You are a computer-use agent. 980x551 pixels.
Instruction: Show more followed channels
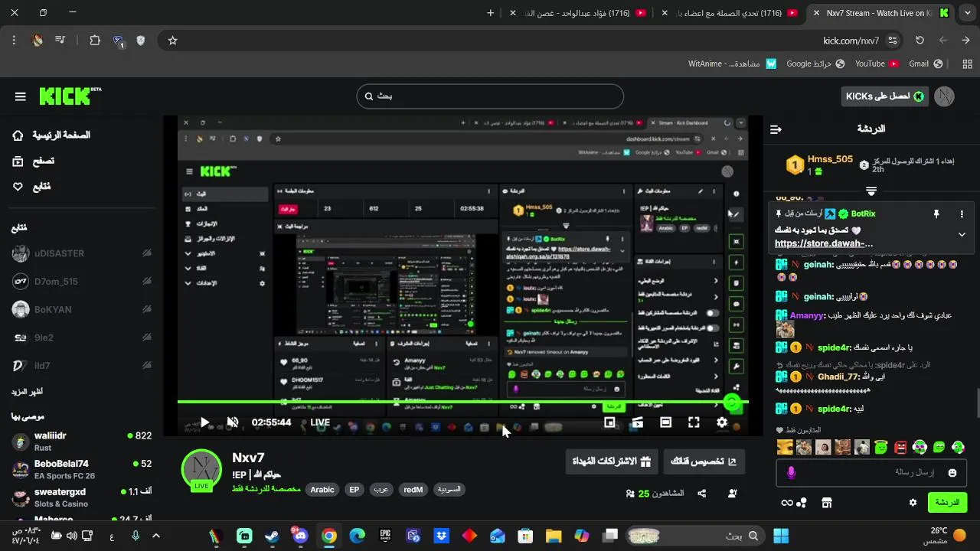(x=27, y=392)
